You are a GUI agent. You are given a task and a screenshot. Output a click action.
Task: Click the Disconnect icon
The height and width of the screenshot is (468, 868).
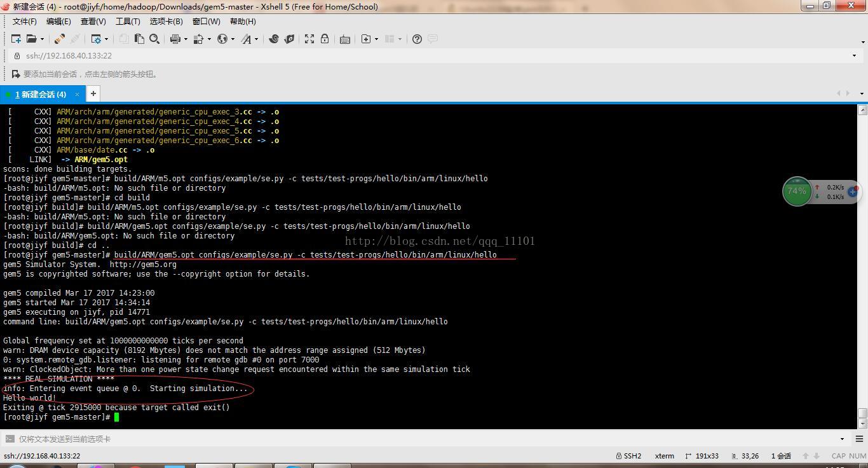(75, 39)
